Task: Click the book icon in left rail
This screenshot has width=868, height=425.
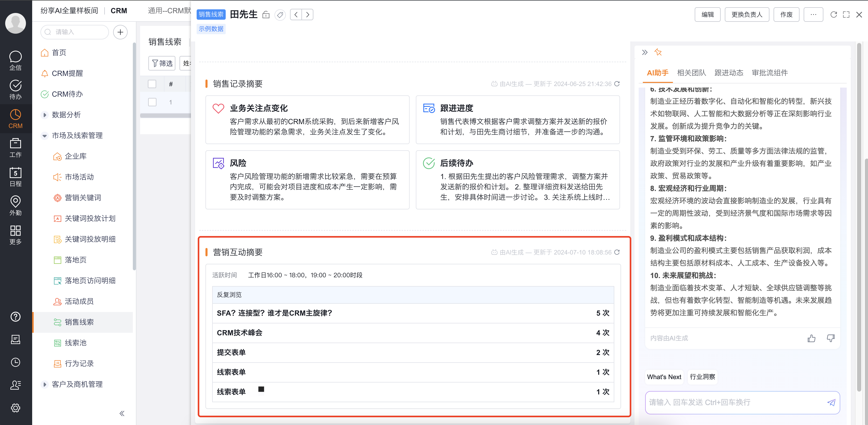Action: tap(16, 339)
